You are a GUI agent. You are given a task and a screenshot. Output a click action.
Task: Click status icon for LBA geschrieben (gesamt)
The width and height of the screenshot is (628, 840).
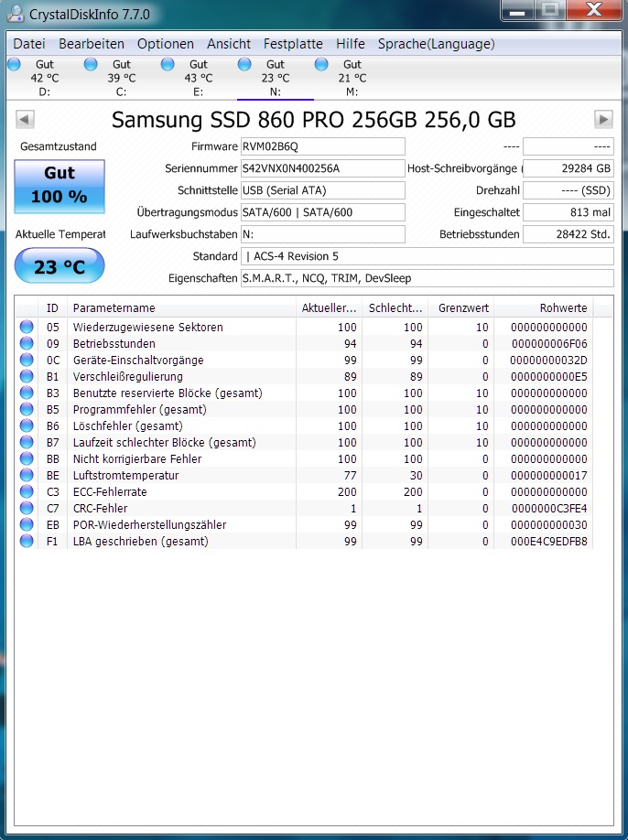tap(27, 541)
